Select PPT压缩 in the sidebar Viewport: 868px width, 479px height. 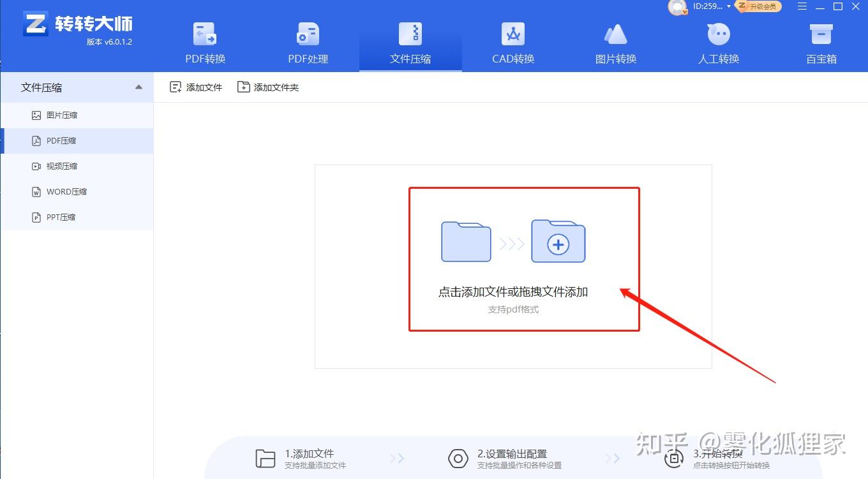60,217
